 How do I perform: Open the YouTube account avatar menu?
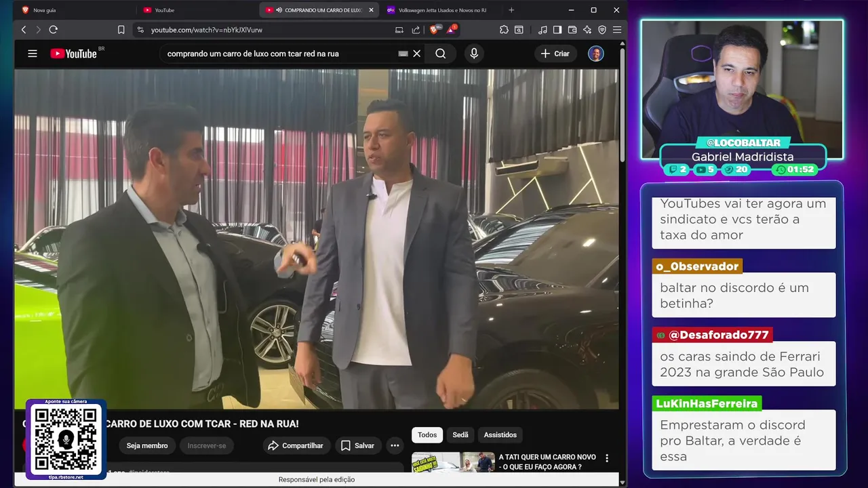pyautogui.click(x=596, y=54)
